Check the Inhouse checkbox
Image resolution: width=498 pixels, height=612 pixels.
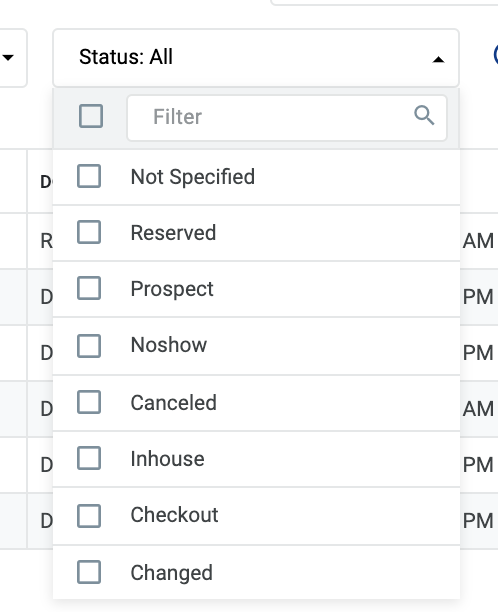(x=89, y=458)
